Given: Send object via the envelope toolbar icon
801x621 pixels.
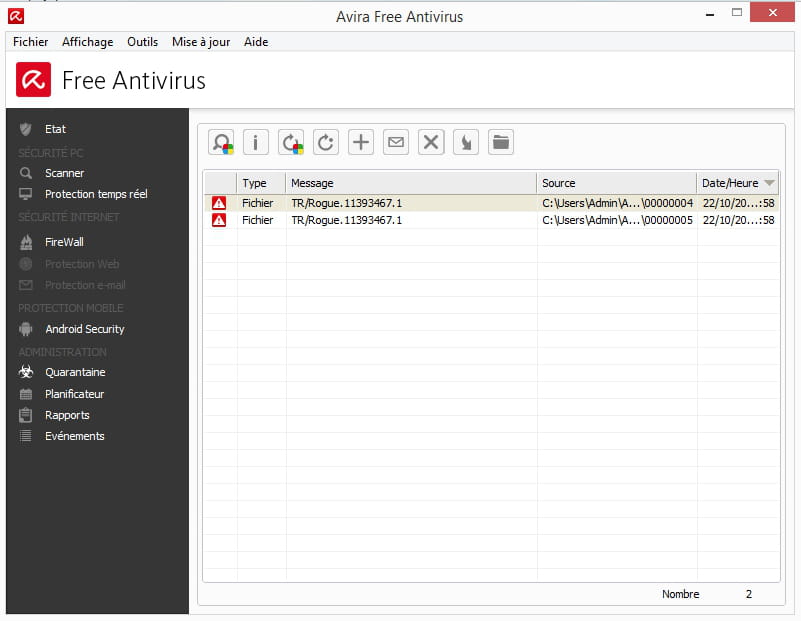Looking at the screenshot, I should [x=396, y=142].
